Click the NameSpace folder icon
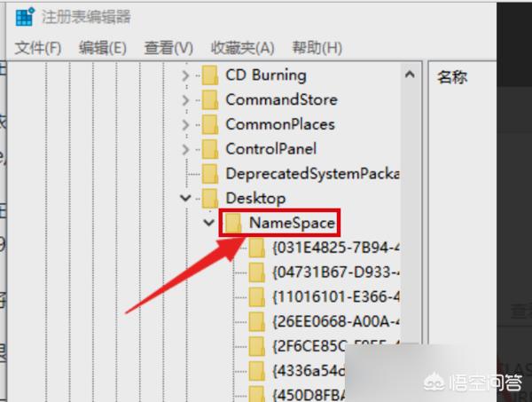 [x=234, y=223]
